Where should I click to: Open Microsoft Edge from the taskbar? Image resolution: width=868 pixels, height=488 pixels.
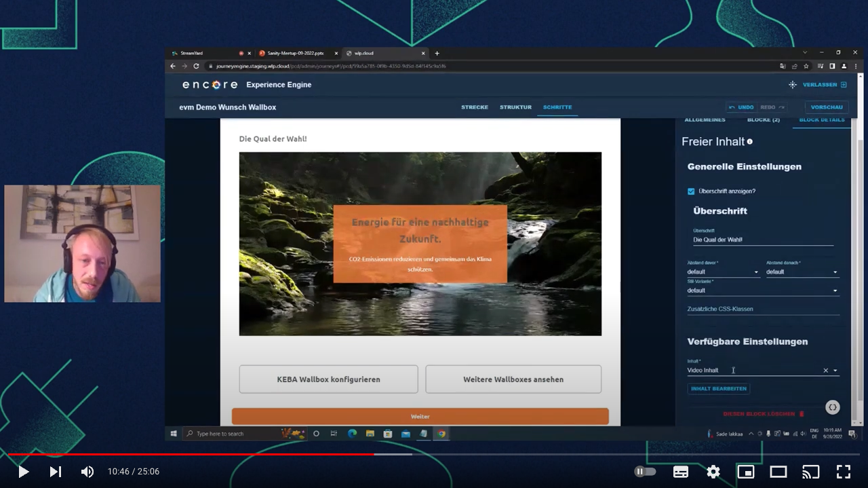[352, 434]
